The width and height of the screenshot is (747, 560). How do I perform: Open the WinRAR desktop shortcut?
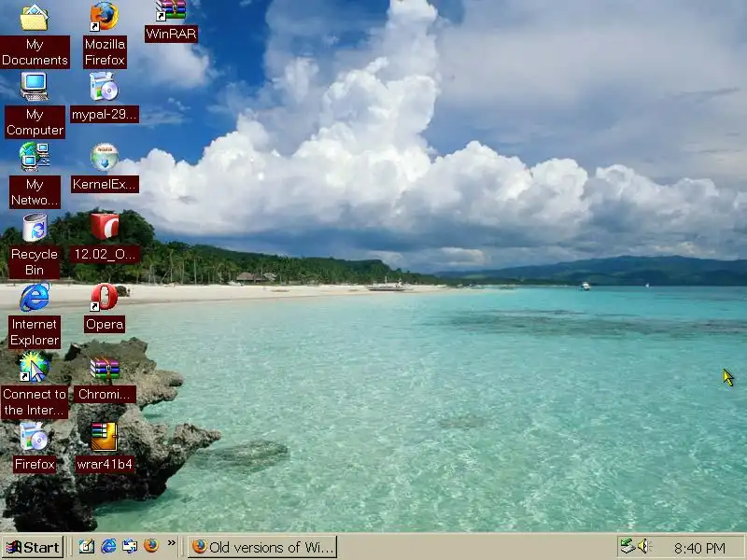click(171, 10)
